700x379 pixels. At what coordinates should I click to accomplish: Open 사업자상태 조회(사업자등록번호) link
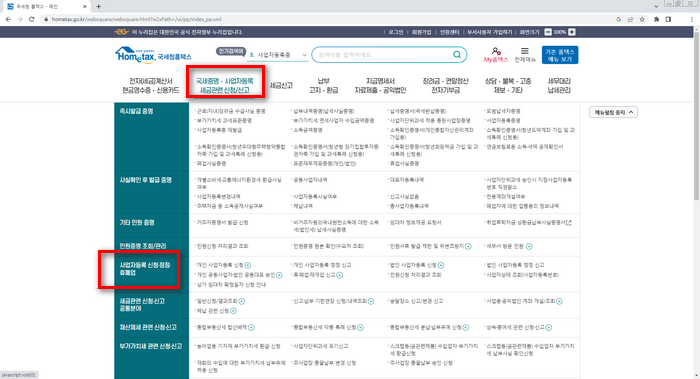[522, 275]
